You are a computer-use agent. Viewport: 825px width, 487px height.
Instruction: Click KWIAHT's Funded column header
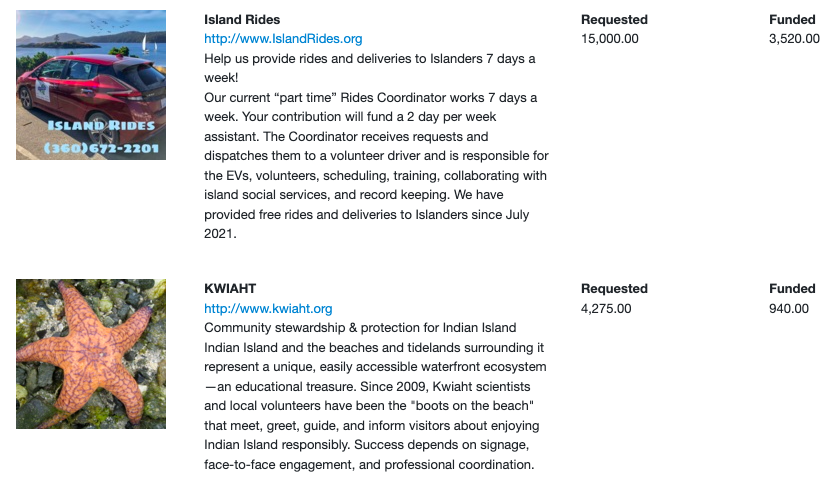click(792, 289)
